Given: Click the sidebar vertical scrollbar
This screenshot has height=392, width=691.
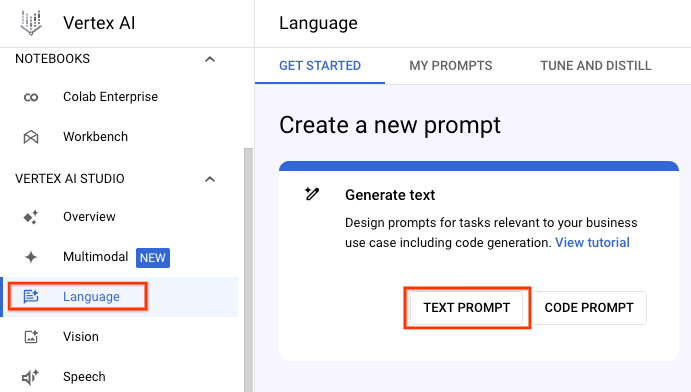Looking at the screenshot, I should coord(249,270).
